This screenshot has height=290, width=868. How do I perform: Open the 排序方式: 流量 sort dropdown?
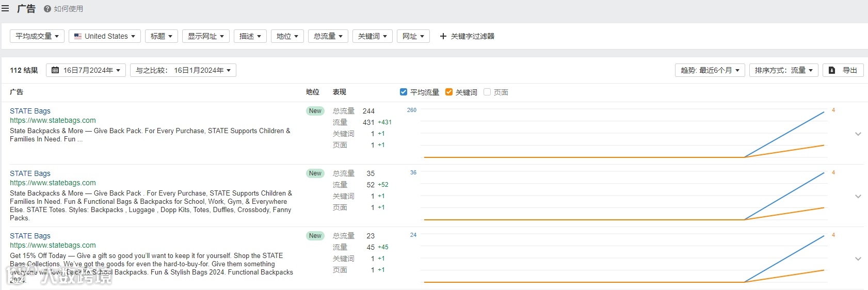click(x=783, y=70)
